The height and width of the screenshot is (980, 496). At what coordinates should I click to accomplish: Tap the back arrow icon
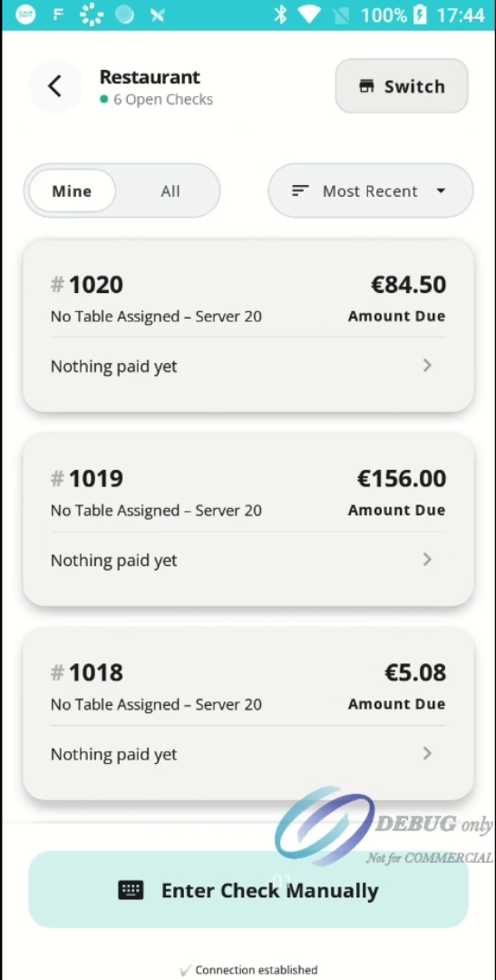(x=55, y=86)
